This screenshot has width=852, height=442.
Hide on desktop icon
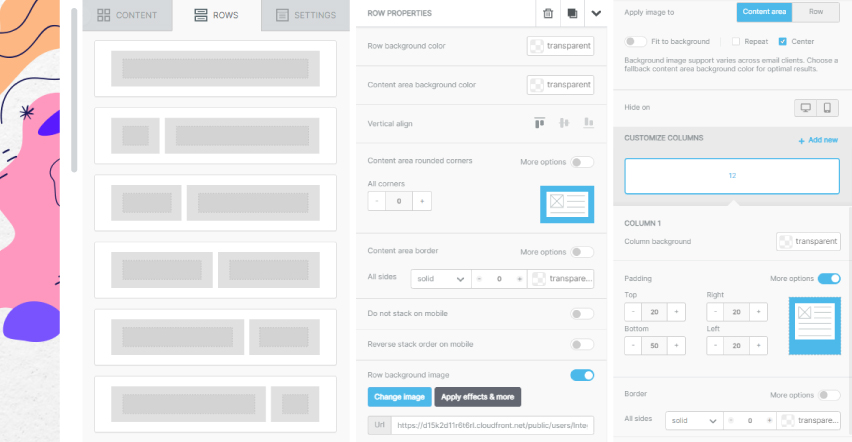click(805, 107)
